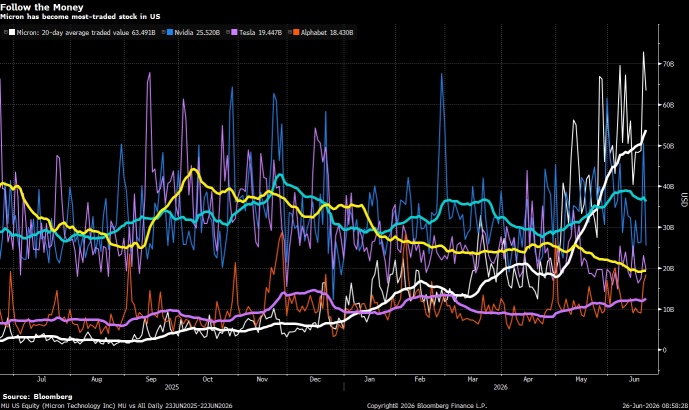Viewport: 689px width, 410px height.
Task: Click the Sep month label on x-axis
Action: coord(151,379)
